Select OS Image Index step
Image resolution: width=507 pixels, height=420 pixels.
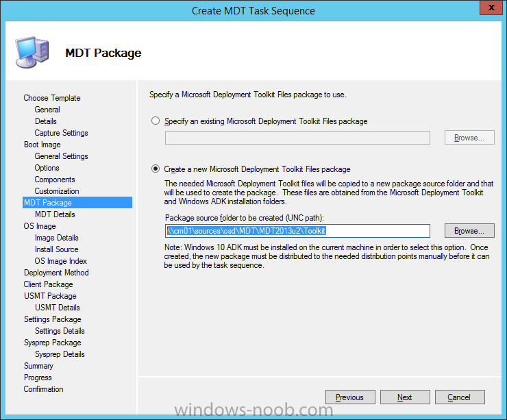(61, 261)
